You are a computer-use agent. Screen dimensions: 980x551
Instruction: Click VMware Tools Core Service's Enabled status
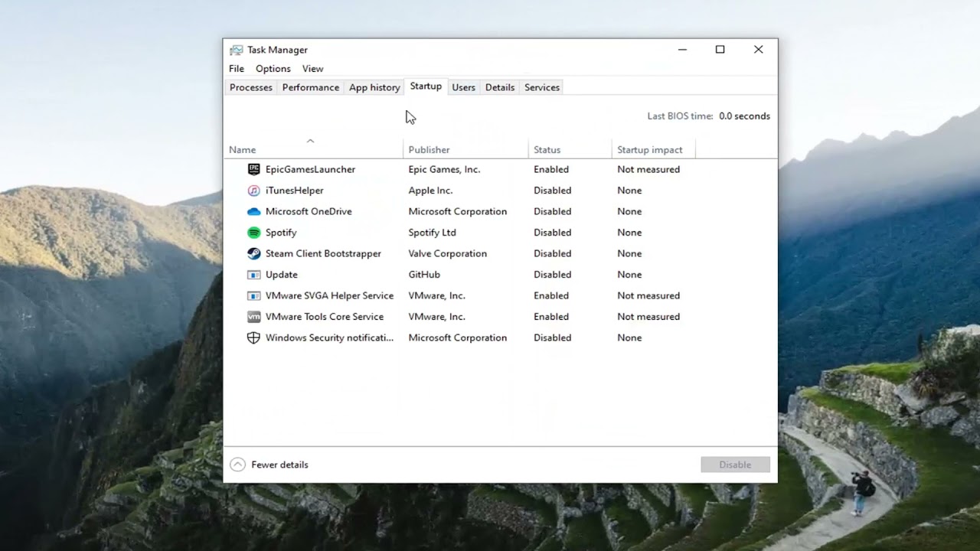pyautogui.click(x=551, y=317)
